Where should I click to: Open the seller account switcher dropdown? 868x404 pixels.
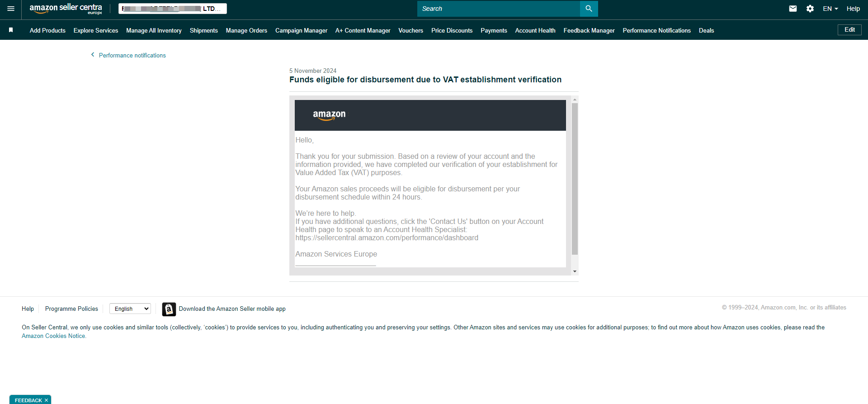click(x=172, y=9)
